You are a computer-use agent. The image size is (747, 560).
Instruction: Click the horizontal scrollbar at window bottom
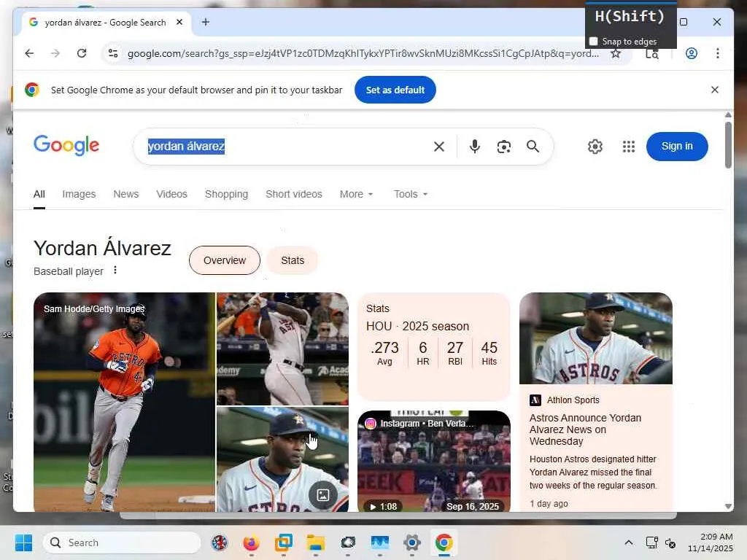click(398, 516)
